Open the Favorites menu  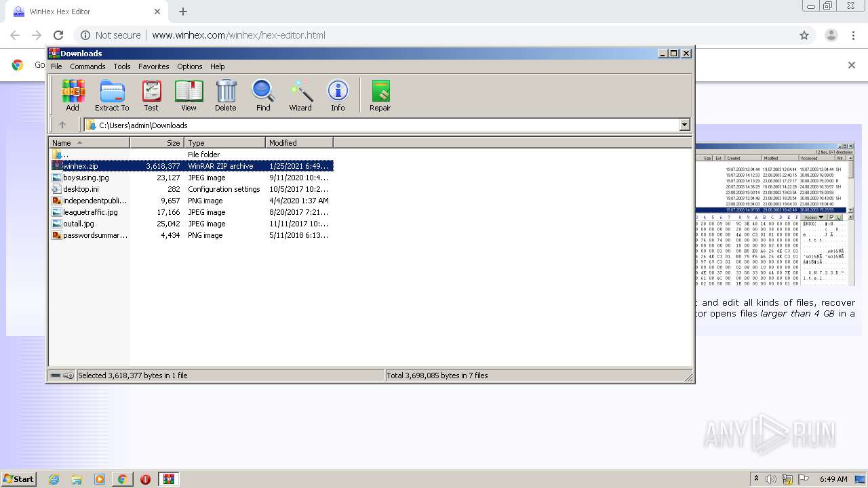click(154, 66)
